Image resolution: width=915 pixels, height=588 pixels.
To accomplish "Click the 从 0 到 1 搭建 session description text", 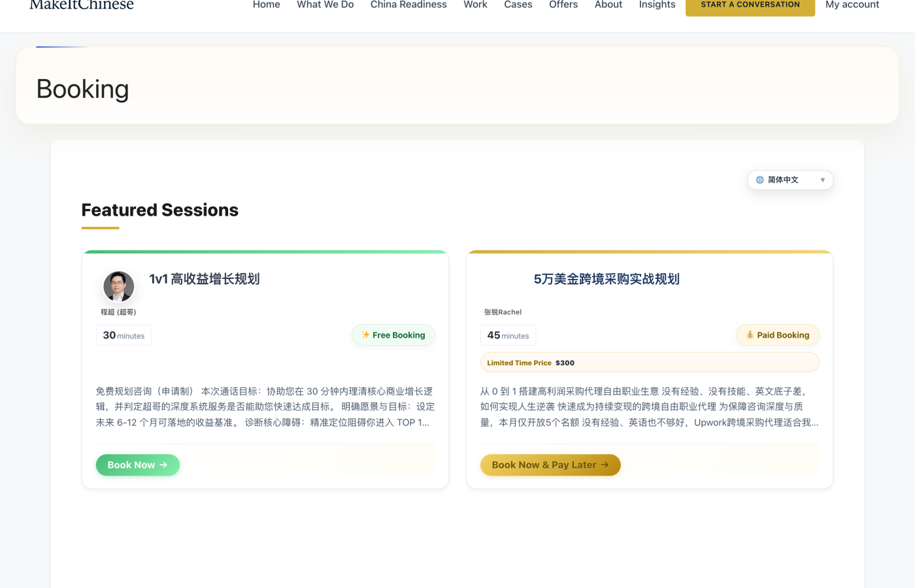I will [650, 406].
